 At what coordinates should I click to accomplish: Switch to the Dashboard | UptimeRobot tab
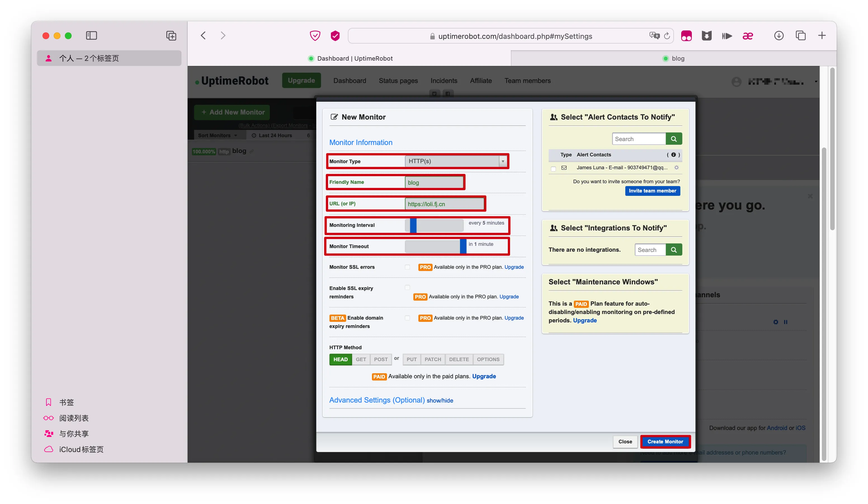350,58
